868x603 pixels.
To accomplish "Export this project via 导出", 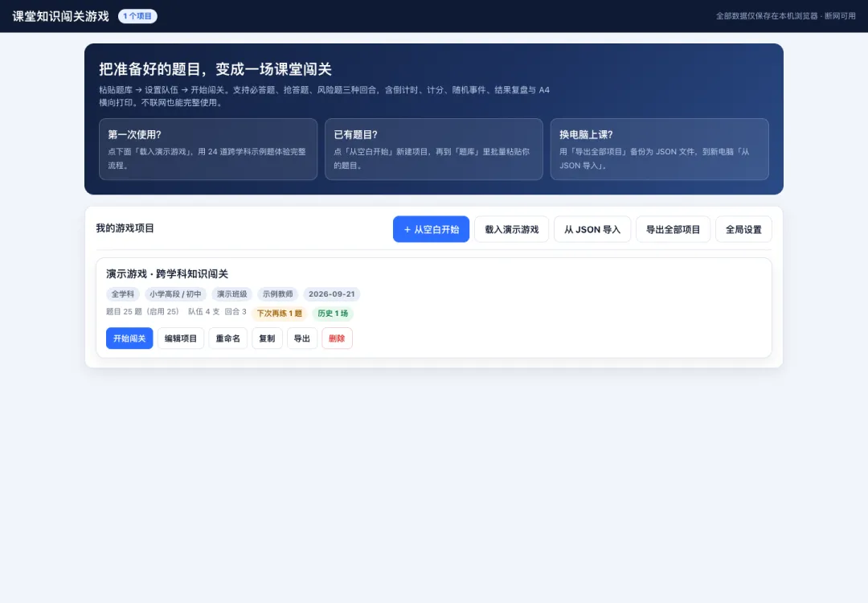I will coord(301,338).
